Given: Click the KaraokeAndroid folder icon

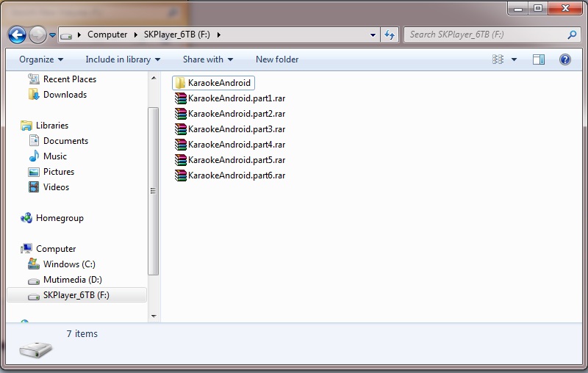Looking at the screenshot, I should tap(180, 83).
